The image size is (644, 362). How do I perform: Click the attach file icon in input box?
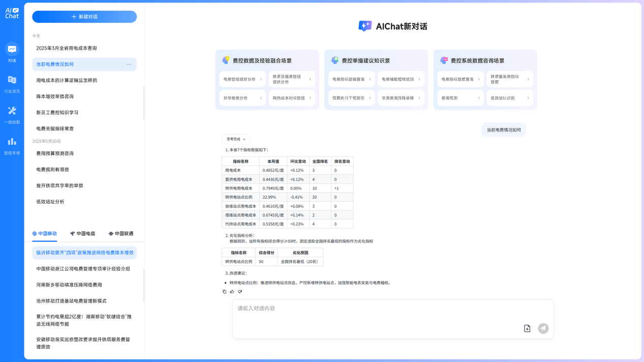coord(527,328)
